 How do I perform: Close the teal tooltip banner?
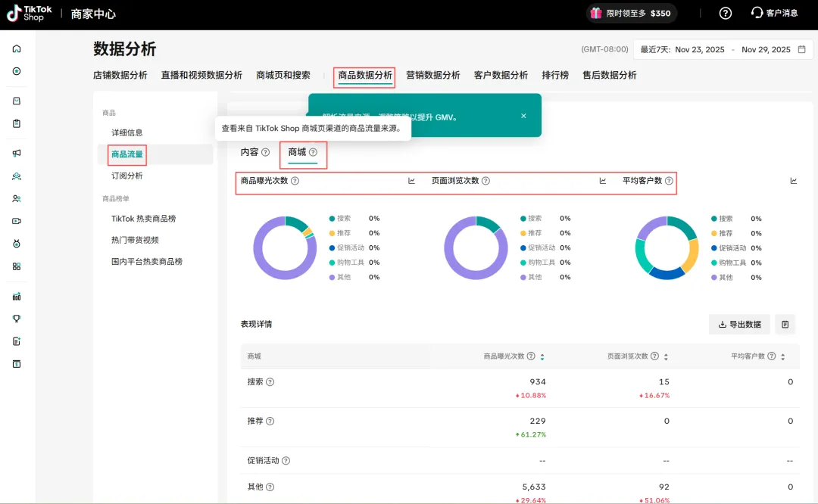tap(523, 116)
